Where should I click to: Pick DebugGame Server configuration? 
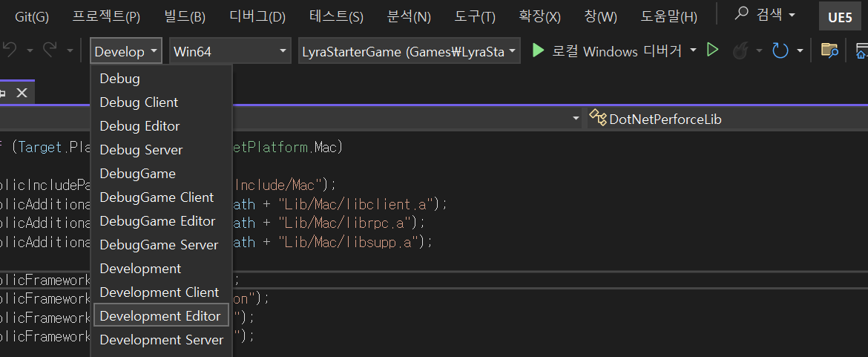tap(159, 245)
